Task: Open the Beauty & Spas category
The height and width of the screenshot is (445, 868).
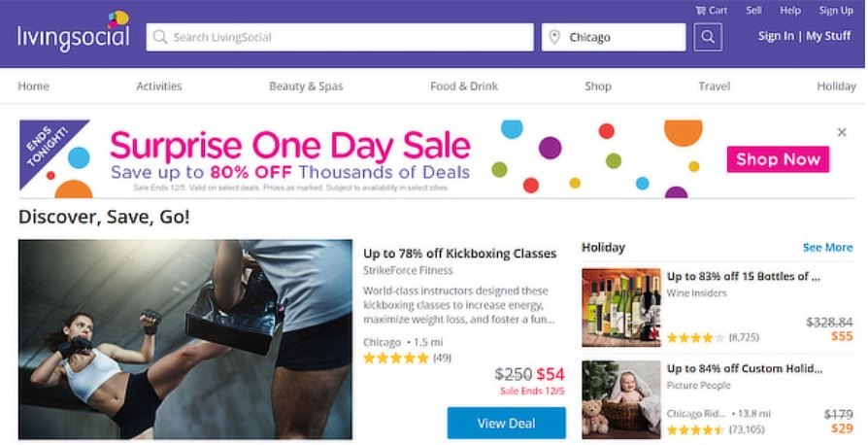Action: (x=306, y=86)
